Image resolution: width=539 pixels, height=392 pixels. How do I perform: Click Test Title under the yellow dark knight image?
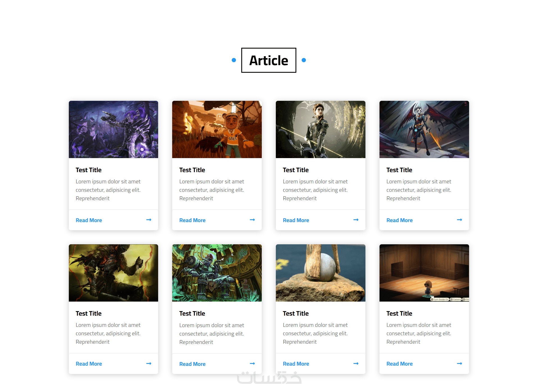(88, 313)
